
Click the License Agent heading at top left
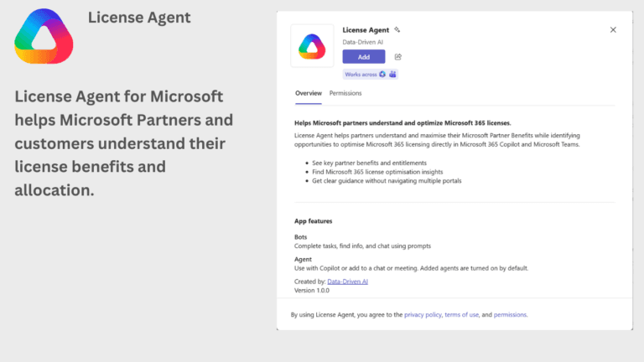pos(139,17)
